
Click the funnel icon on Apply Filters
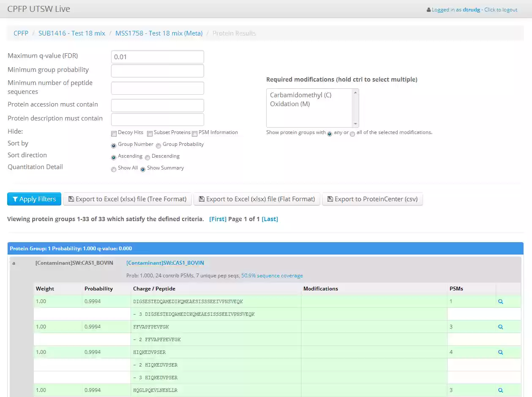(15, 199)
